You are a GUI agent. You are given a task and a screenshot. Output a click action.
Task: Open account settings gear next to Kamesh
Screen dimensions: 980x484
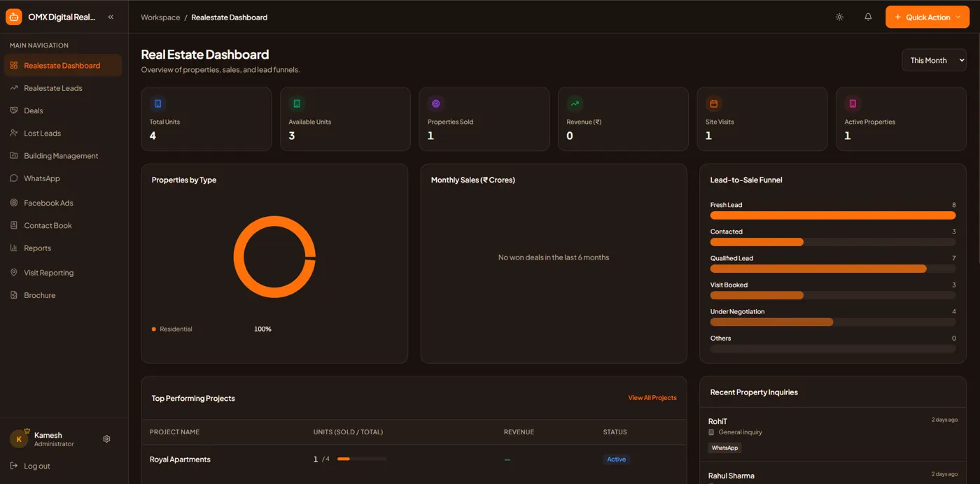coord(106,439)
